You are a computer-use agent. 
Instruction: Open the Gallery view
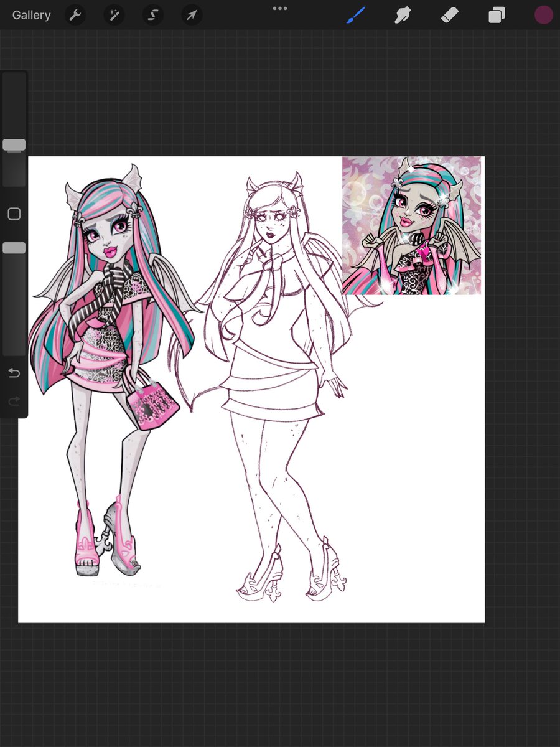pos(31,16)
